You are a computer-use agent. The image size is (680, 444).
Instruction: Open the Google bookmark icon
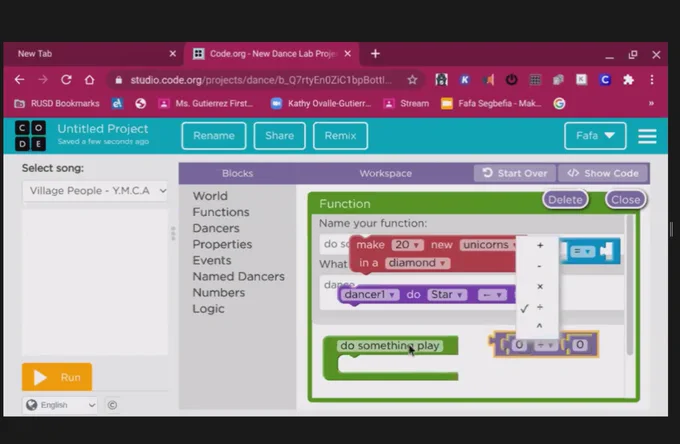pos(559,104)
